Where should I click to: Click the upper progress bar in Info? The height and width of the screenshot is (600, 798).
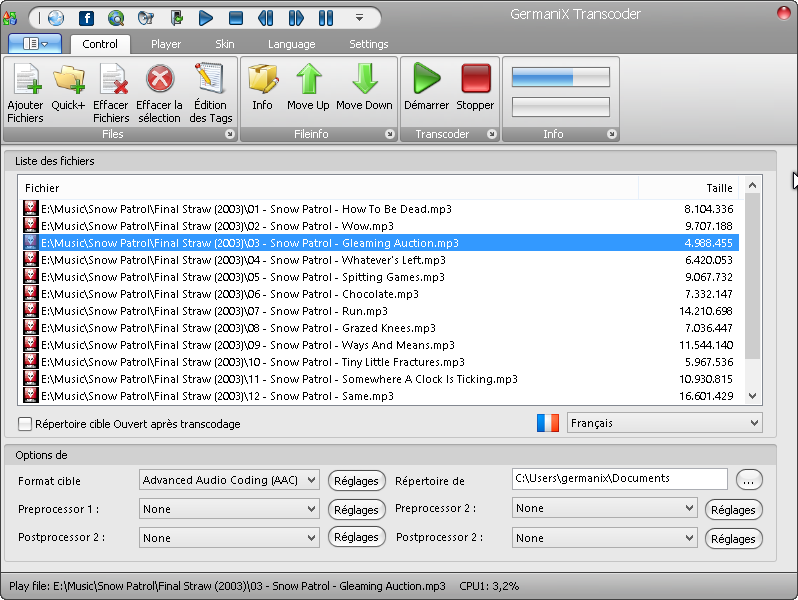(x=560, y=77)
